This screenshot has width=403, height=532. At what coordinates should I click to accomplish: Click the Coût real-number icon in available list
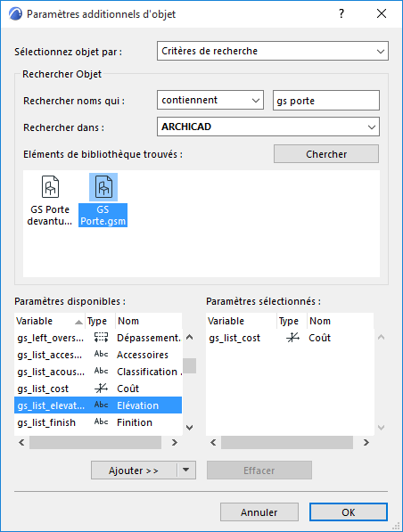101,389
